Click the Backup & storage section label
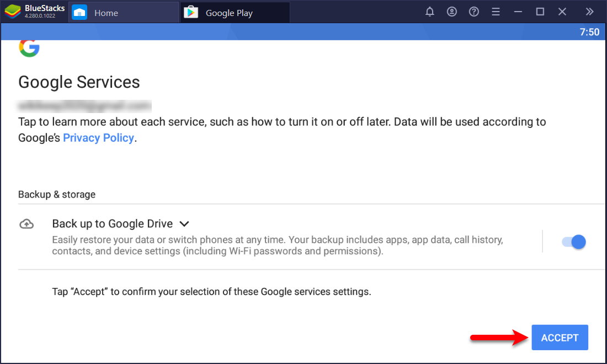 [x=57, y=194]
